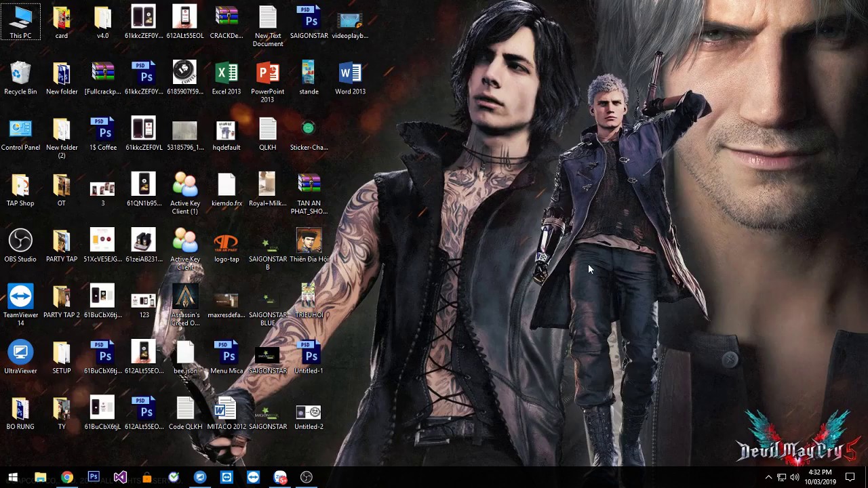Image resolution: width=868 pixels, height=488 pixels.
Task: Select the 61zeiAB231... image icon
Action: (144, 246)
